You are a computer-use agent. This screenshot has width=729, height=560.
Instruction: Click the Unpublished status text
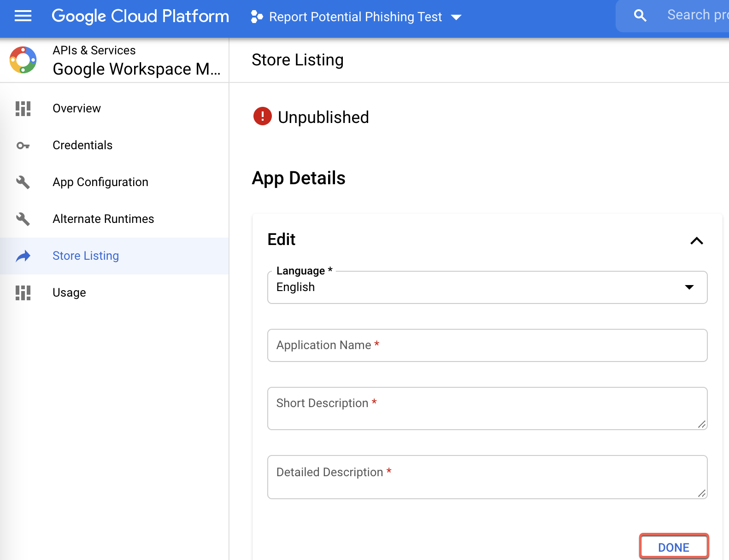pos(323,117)
